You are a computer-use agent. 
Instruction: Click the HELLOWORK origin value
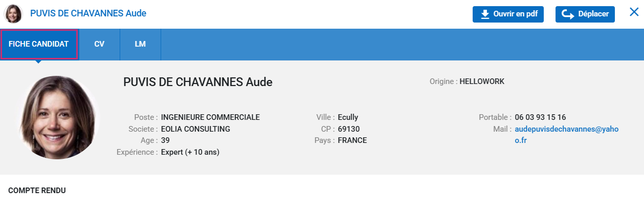point(482,81)
